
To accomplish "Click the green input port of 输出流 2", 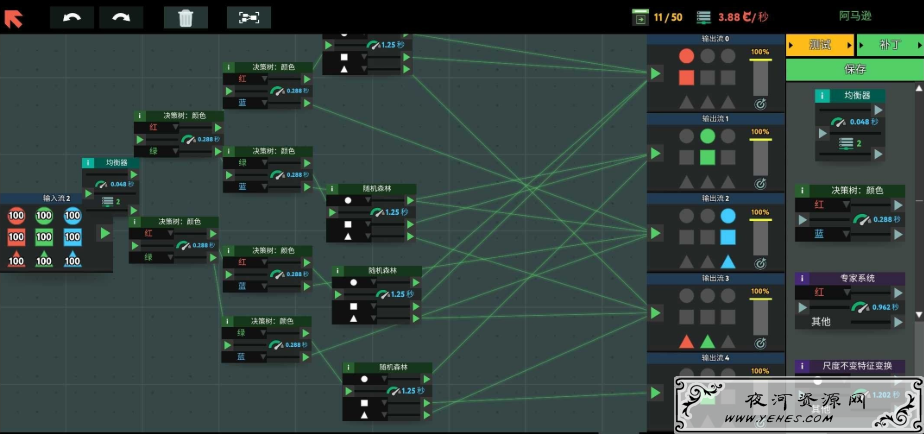I will coord(655,233).
